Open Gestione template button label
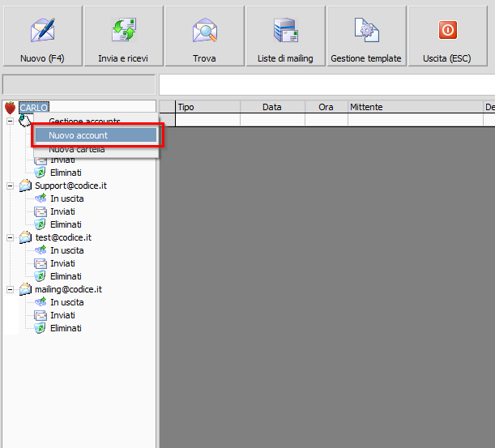The width and height of the screenshot is (495, 448). pyautogui.click(x=366, y=58)
